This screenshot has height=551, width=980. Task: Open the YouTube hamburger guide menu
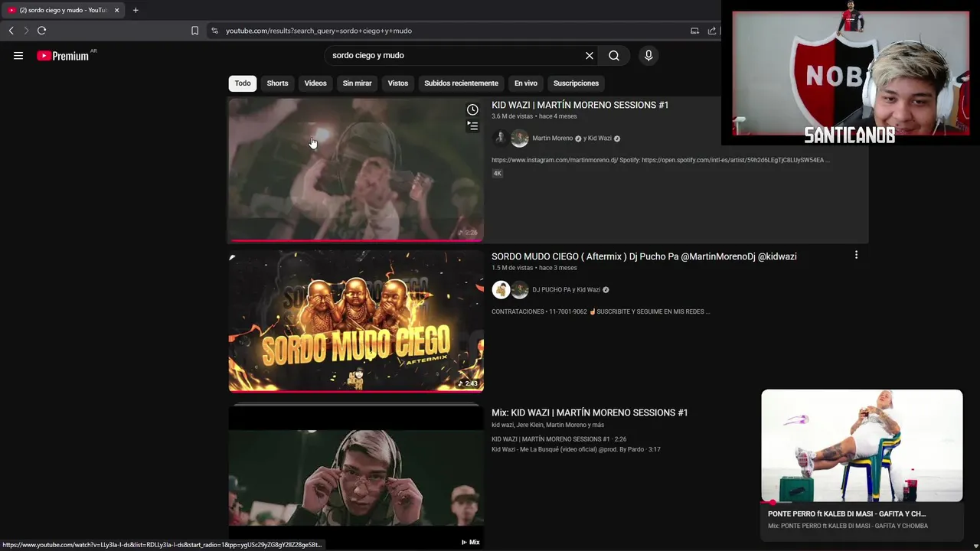18,56
